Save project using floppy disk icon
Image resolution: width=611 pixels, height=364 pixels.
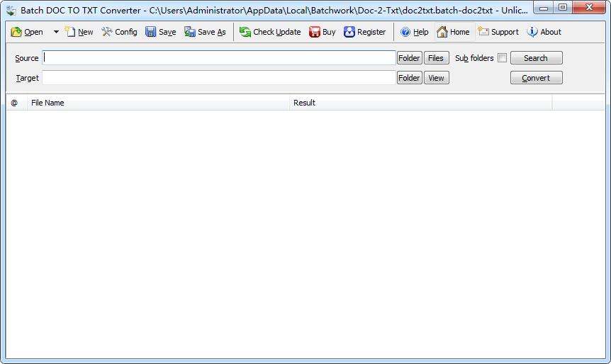click(151, 32)
